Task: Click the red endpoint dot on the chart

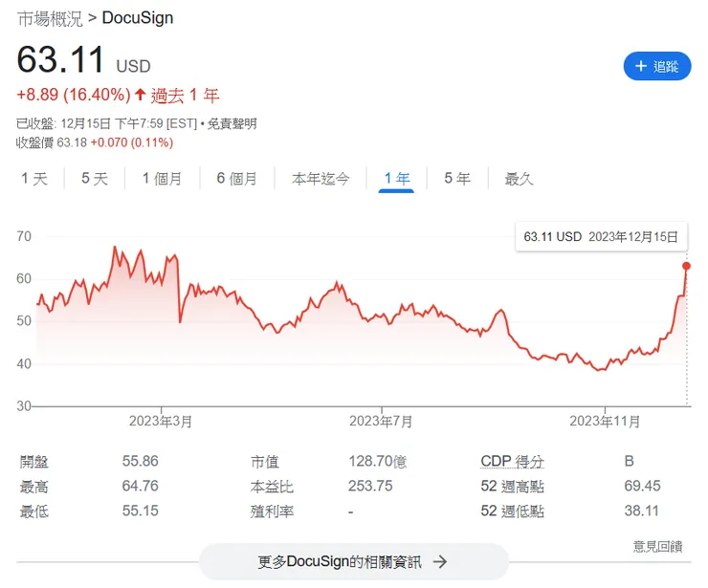Action: pyautogui.click(x=686, y=266)
